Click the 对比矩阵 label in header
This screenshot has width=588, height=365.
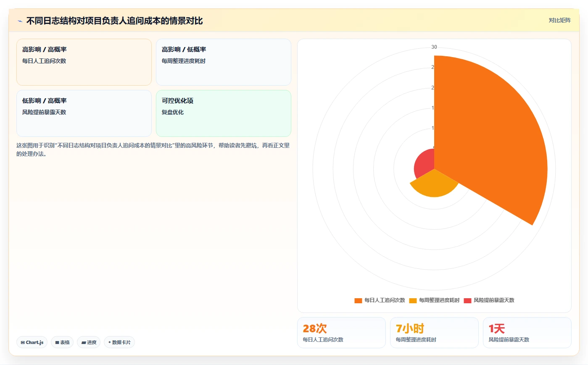(x=559, y=20)
